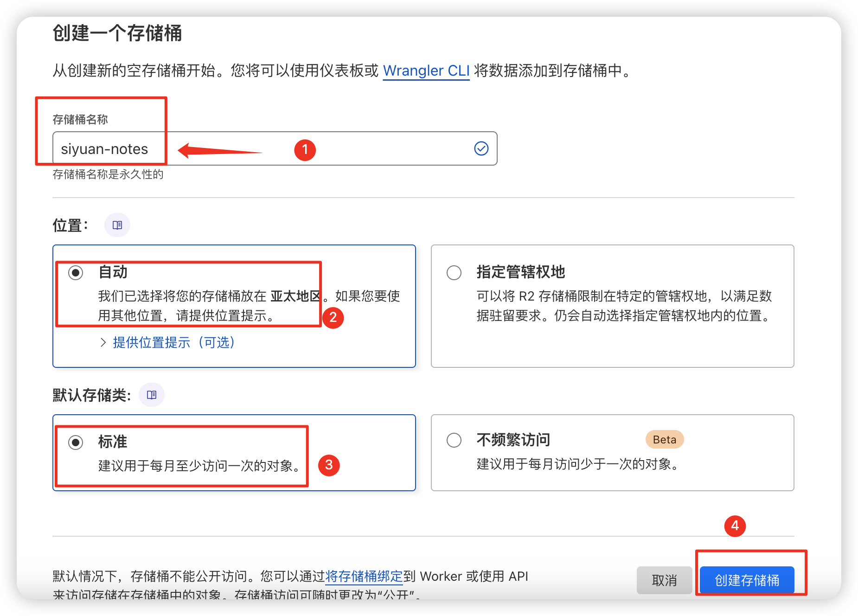The image size is (858, 616).
Task: Click the checkmark validation icon in name field
Action: tap(481, 148)
